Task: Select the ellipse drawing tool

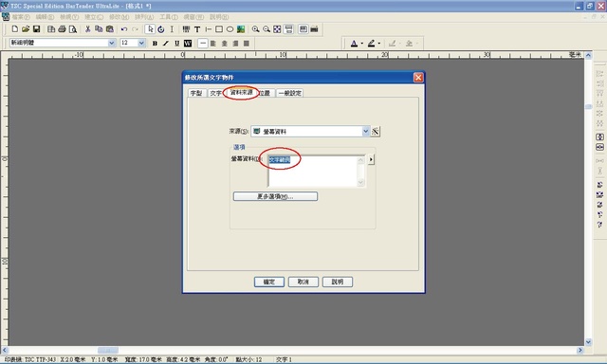Action: click(x=230, y=29)
